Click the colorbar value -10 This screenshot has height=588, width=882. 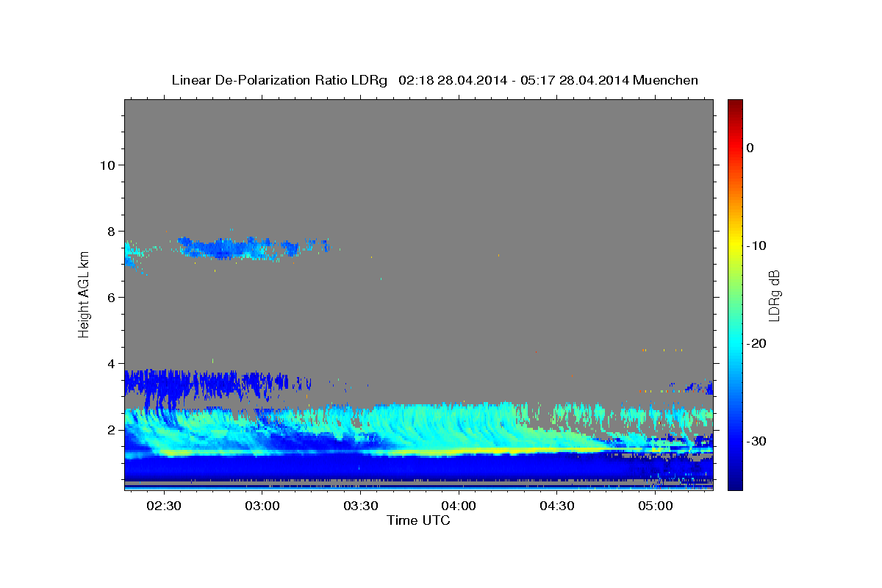click(757, 245)
